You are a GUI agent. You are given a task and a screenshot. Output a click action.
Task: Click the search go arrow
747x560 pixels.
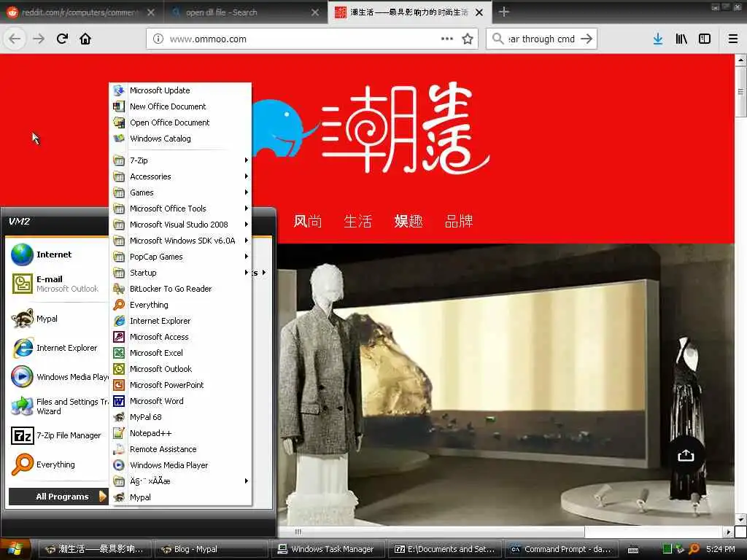tap(587, 39)
